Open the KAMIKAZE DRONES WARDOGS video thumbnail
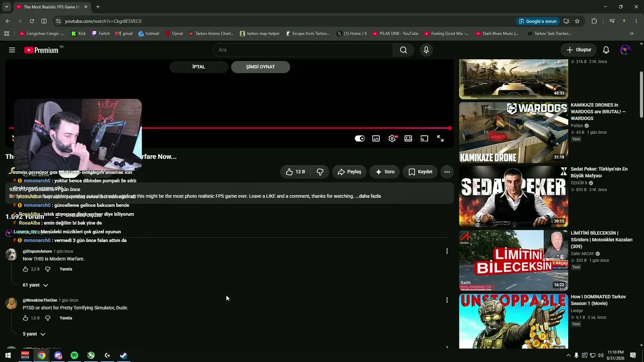Image resolution: width=644 pixels, height=362 pixels. click(x=513, y=133)
